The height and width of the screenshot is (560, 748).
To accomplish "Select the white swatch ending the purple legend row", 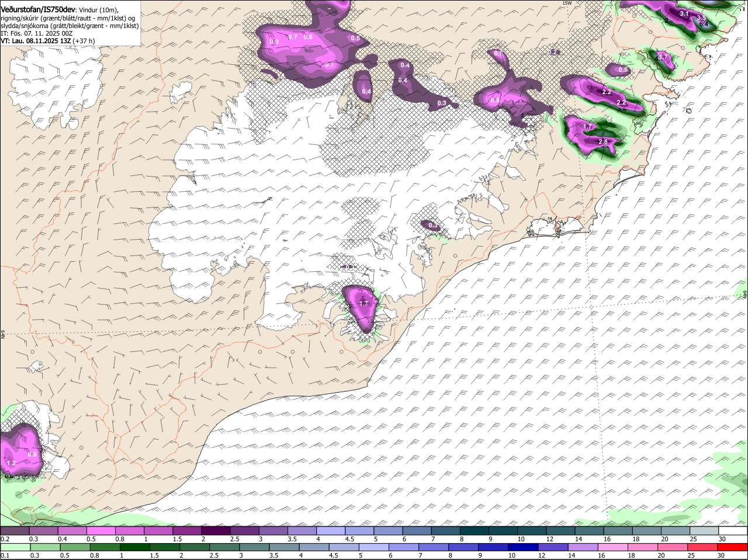I will 733,531.
